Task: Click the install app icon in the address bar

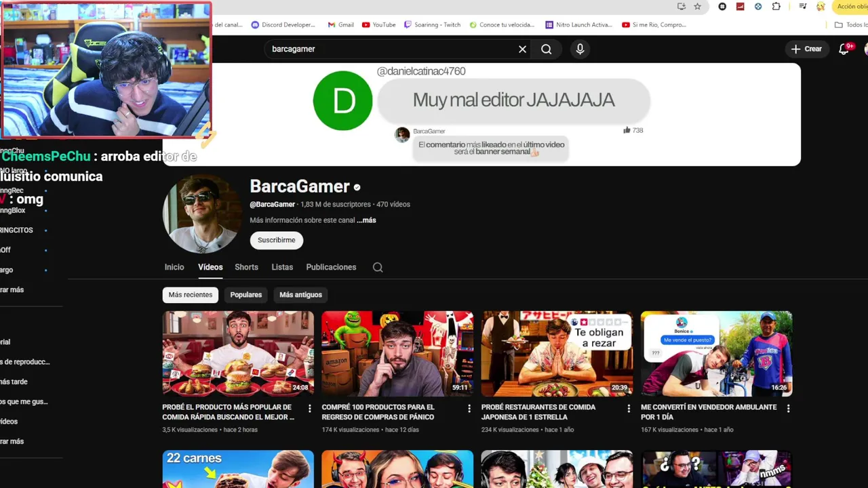Action: [x=682, y=6]
